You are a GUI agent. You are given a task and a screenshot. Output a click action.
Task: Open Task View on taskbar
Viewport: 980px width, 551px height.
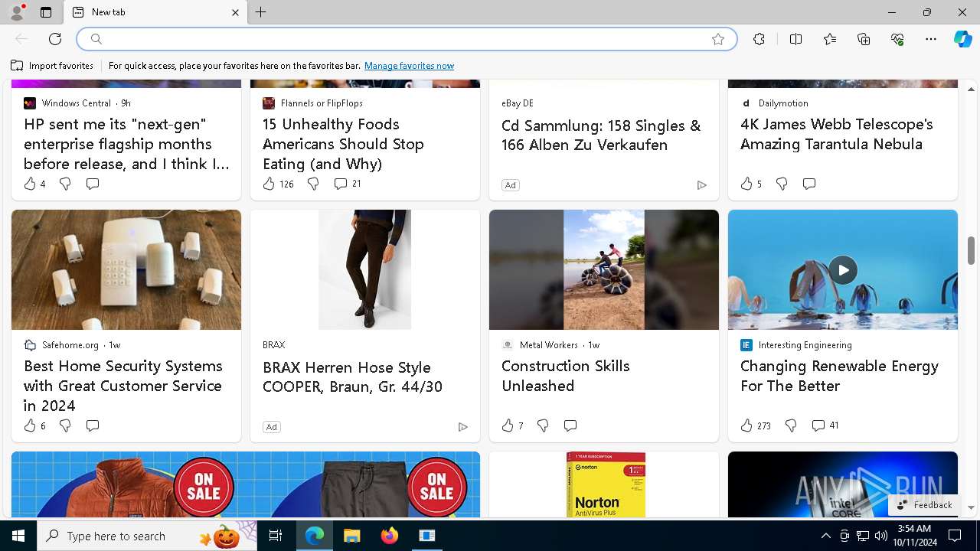coord(276,536)
